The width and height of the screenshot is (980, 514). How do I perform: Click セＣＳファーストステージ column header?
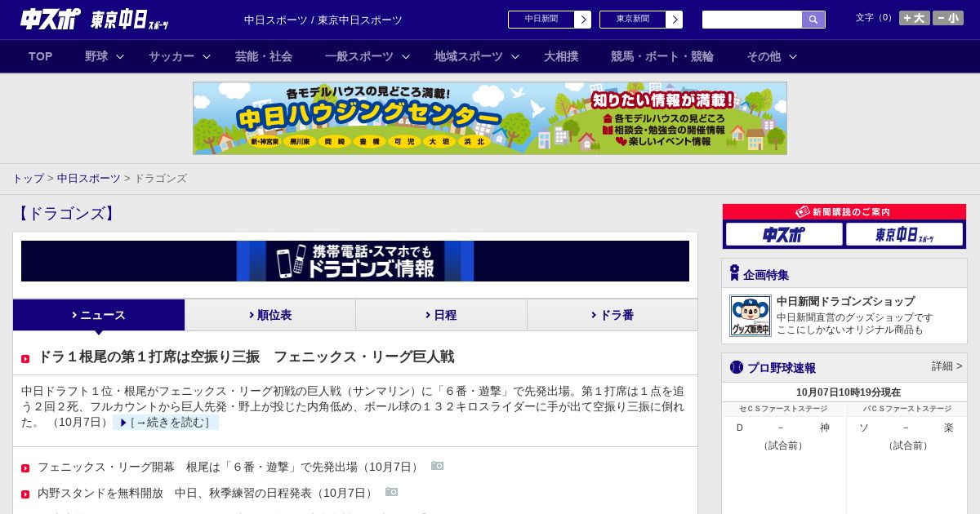point(783,409)
